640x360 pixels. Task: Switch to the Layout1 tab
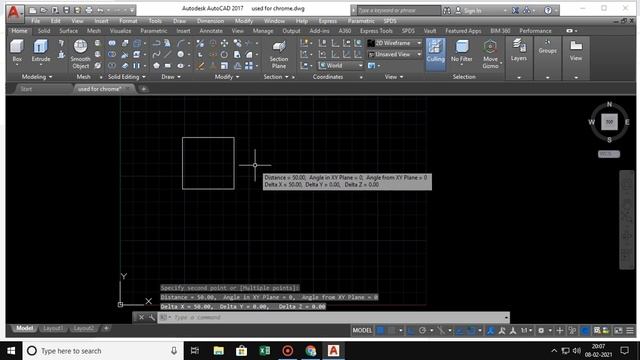53,328
